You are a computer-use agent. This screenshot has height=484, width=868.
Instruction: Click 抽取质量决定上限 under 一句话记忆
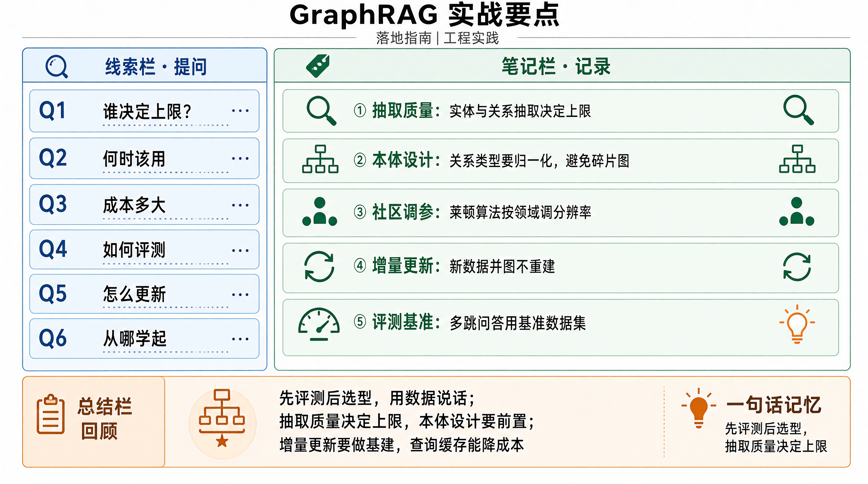[x=776, y=446]
